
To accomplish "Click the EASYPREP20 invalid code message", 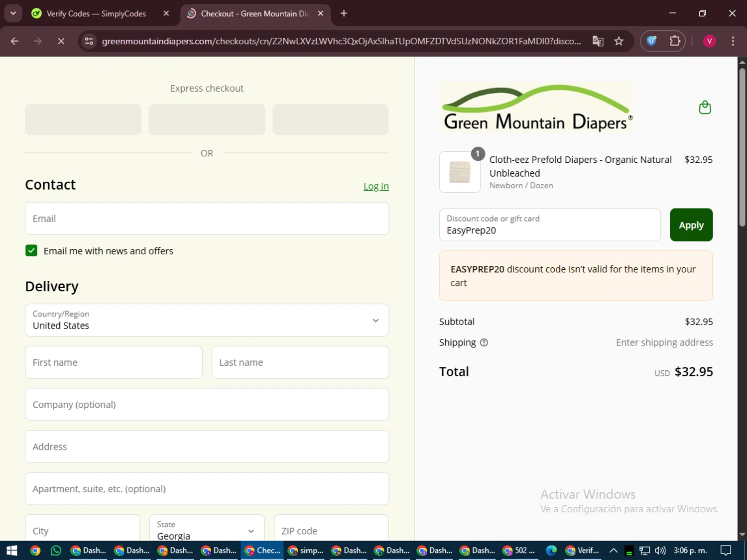I will click(576, 276).
